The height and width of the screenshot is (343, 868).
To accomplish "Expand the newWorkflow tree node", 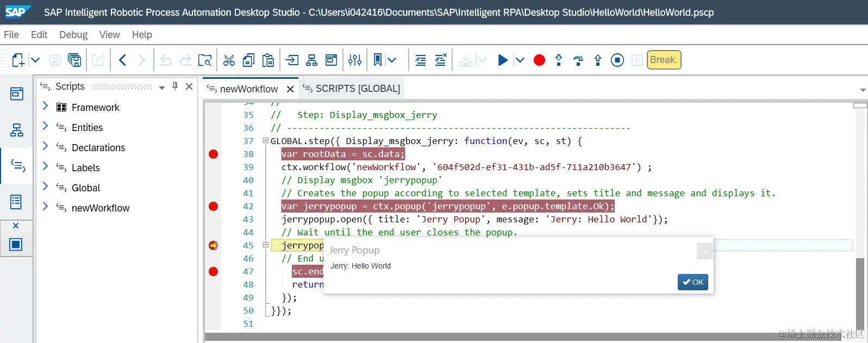I will (x=46, y=207).
